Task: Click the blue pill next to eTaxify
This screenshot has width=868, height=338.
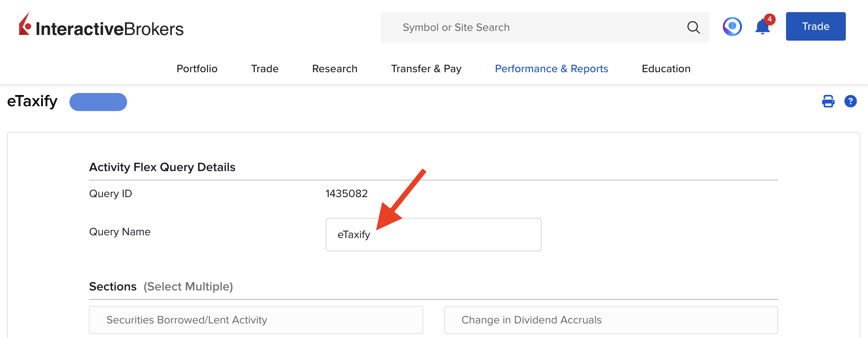Action: coord(98,102)
